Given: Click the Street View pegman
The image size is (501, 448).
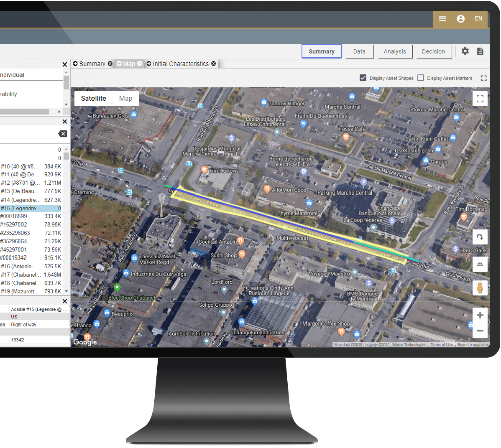Looking at the screenshot, I should pyautogui.click(x=480, y=288).
